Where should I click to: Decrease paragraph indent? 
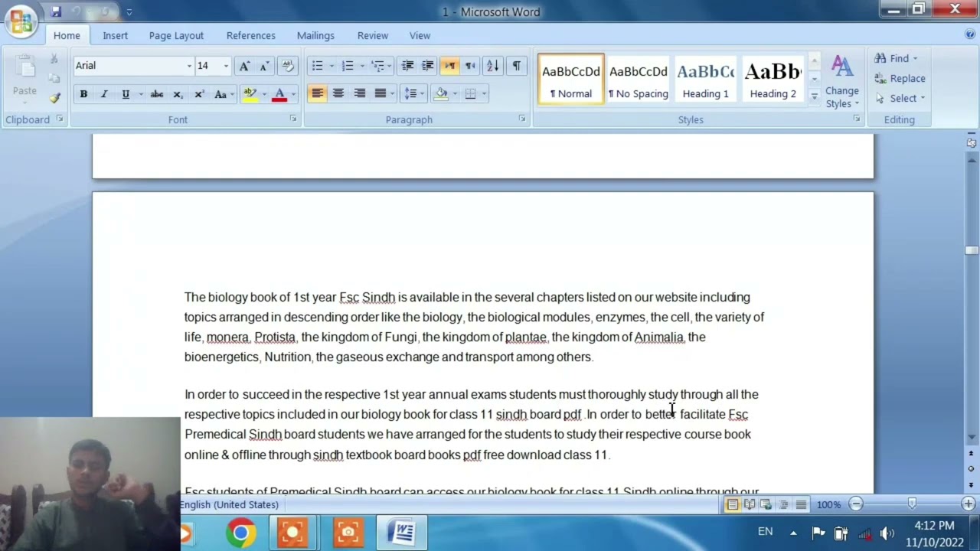[x=407, y=66]
